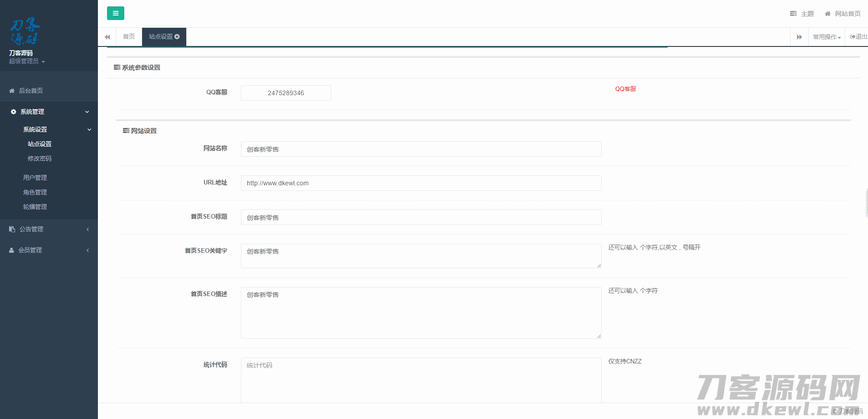Open 后台首页 in the sidebar
Screen dimensions: 868x419
(31, 91)
